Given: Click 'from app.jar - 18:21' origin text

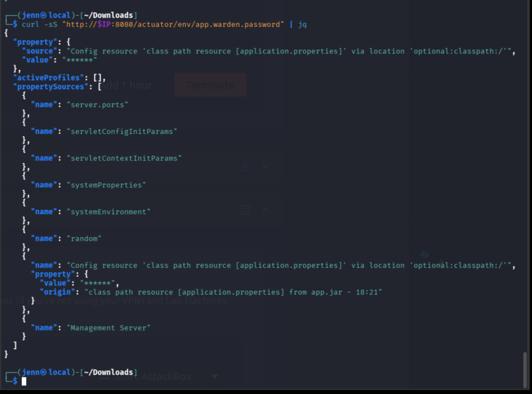Looking at the screenshot, I should click(333, 292).
